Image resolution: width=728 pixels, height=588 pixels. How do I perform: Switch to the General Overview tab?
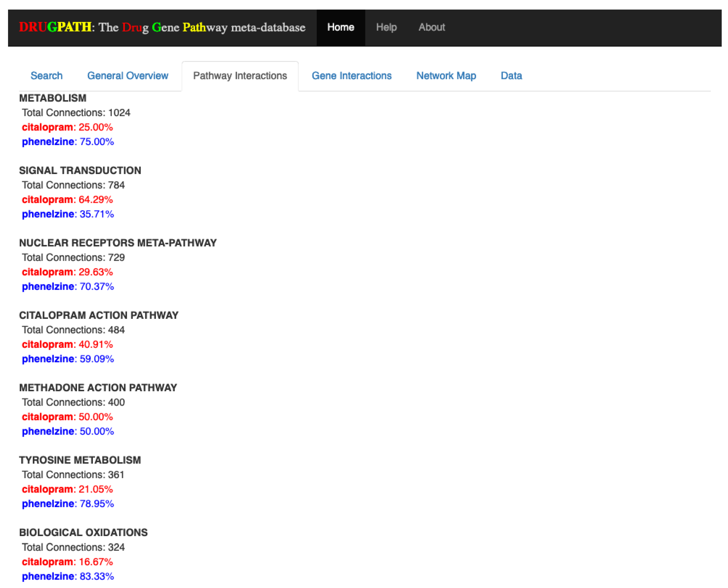128,76
